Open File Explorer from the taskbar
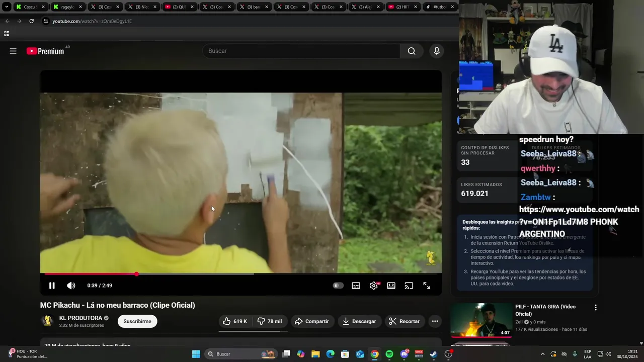644x362 pixels. pyautogui.click(x=315, y=354)
